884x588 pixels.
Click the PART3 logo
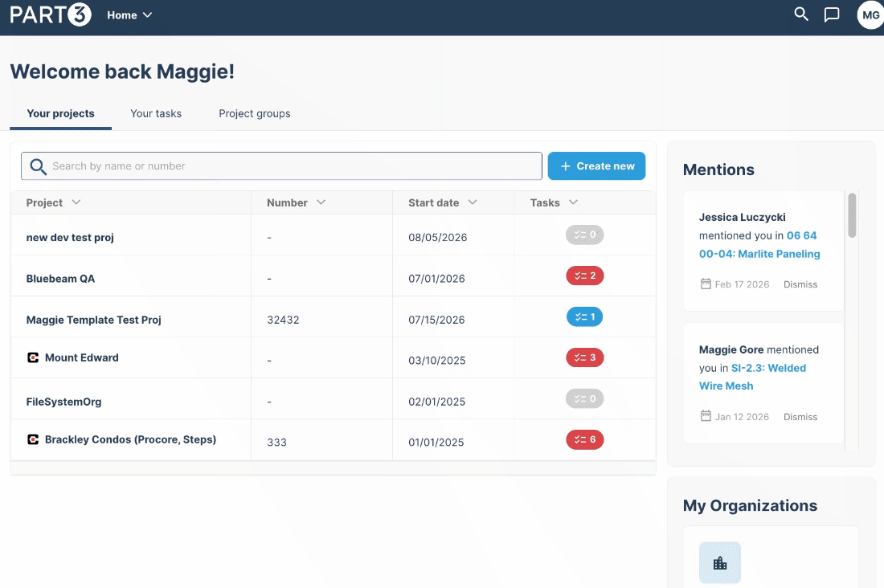(x=50, y=14)
